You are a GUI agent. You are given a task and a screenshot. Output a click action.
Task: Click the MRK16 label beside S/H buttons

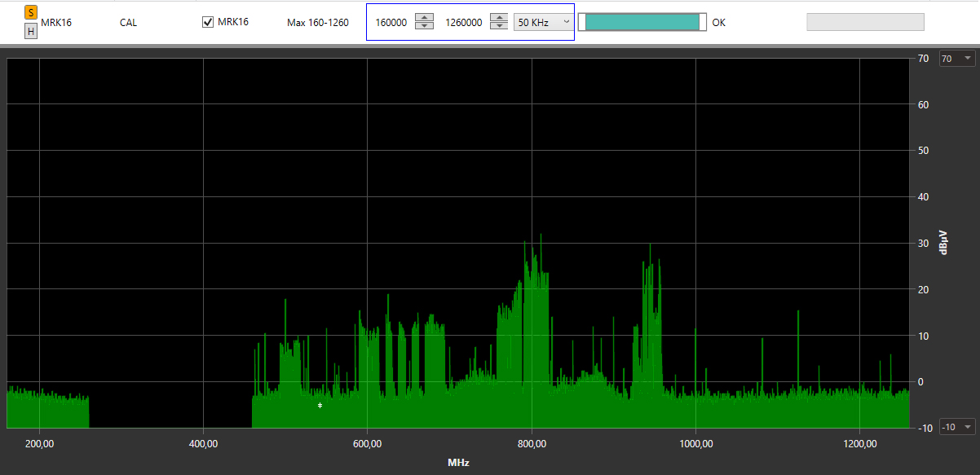56,23
